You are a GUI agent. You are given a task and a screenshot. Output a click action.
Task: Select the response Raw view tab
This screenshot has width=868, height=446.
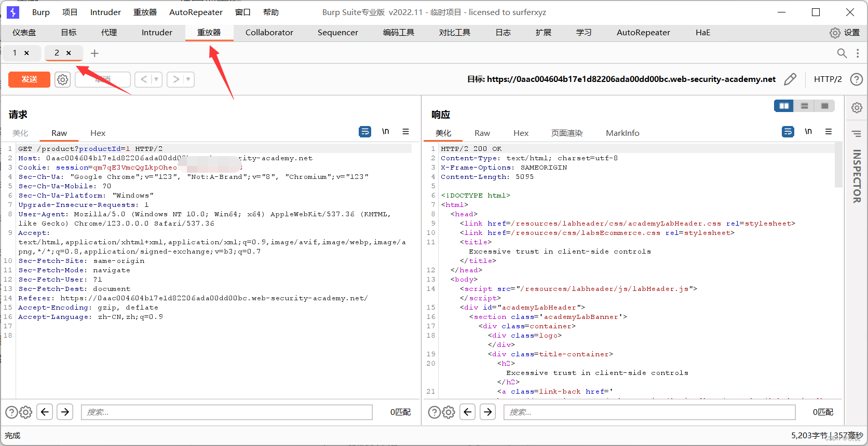click(482, 133)
